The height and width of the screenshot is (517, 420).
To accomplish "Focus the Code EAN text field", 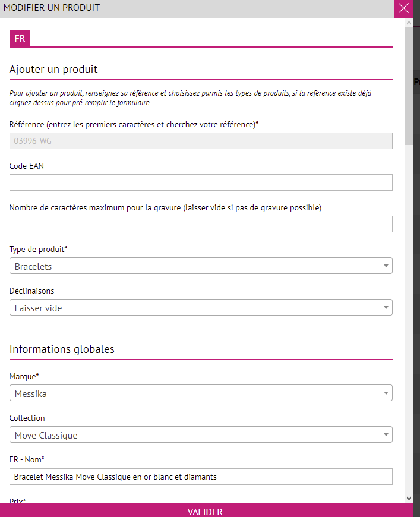I will click(201, 182).
